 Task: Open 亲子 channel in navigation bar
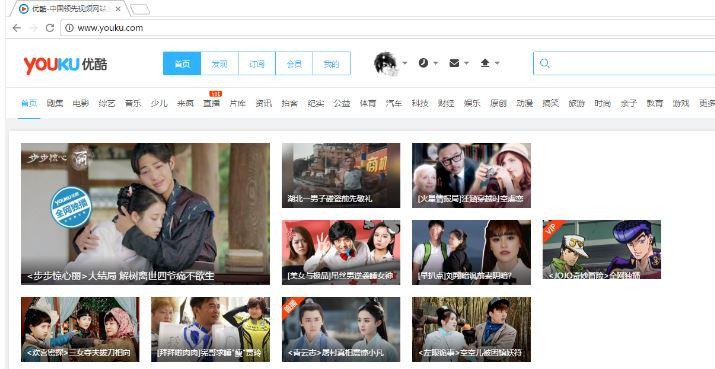[x=628, y=104]
